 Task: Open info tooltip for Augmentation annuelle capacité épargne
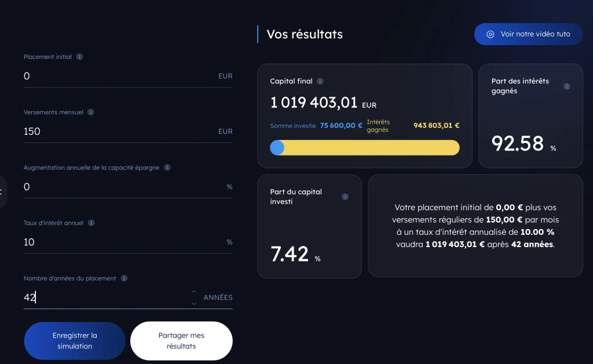167,167
